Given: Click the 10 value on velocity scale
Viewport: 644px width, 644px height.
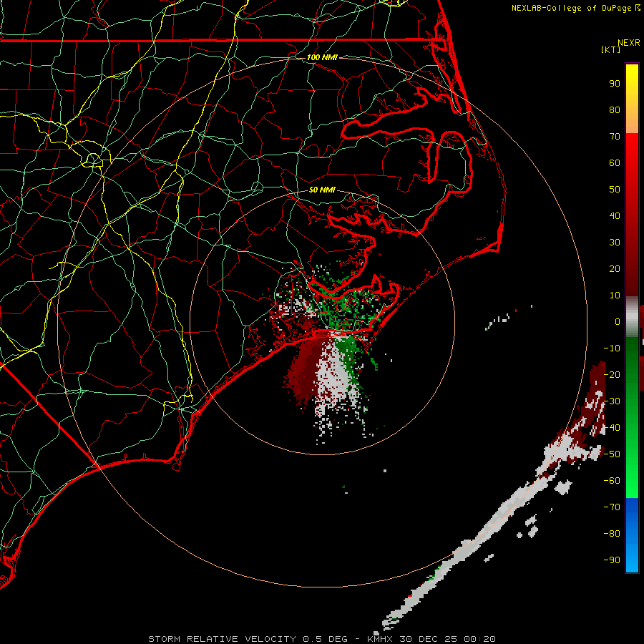Looking at the screenshot, I should 615,296.
